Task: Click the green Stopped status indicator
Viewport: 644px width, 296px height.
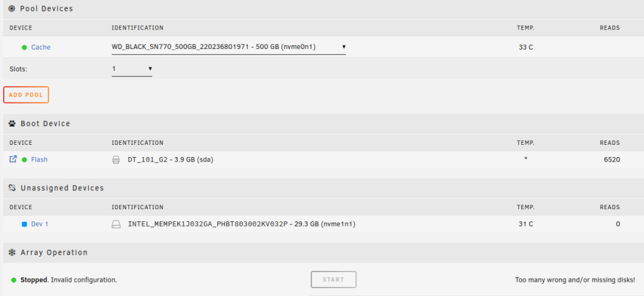Action: (x=14, y=280)
